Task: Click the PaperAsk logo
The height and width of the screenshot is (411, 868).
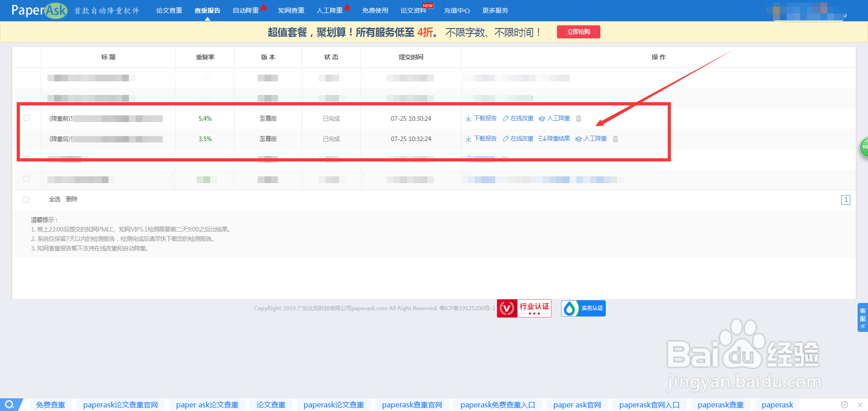Action: [x=38, y=10]
